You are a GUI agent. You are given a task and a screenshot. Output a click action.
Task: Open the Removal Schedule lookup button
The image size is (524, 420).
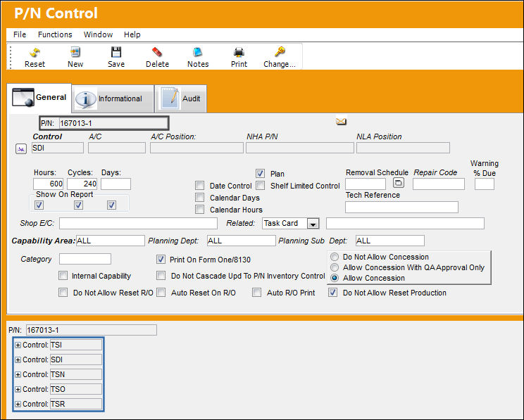point(399,183)
